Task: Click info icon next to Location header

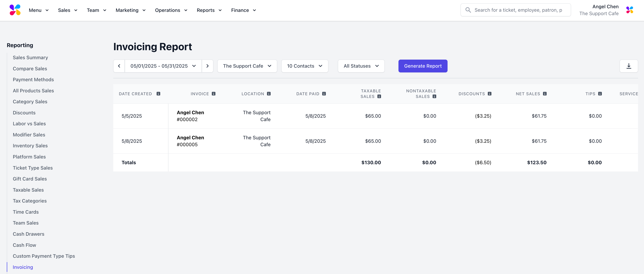Action: [269, 94]
